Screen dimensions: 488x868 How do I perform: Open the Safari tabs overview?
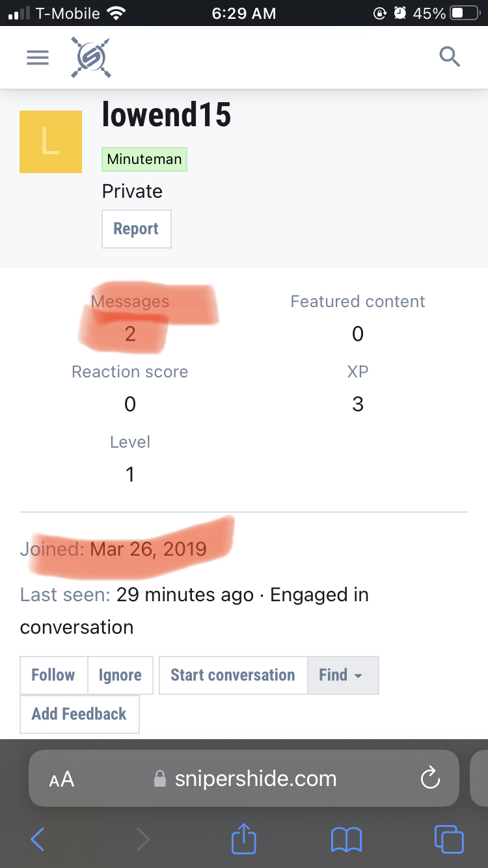449,839
